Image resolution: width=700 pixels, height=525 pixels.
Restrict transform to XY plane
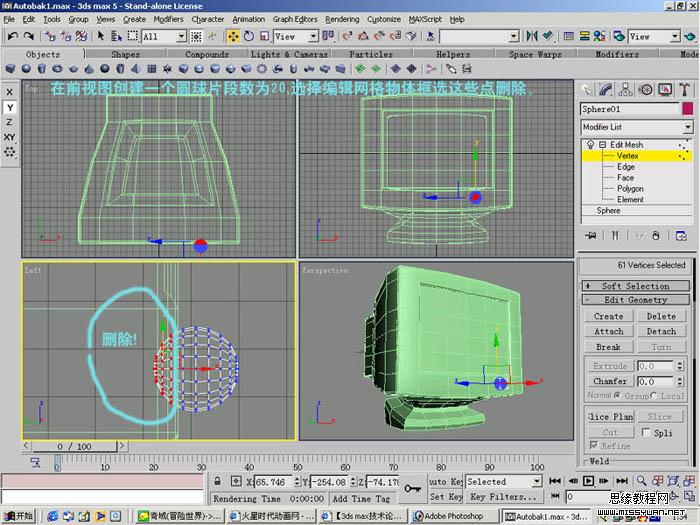pyautogui.click(x=9, y=137)
